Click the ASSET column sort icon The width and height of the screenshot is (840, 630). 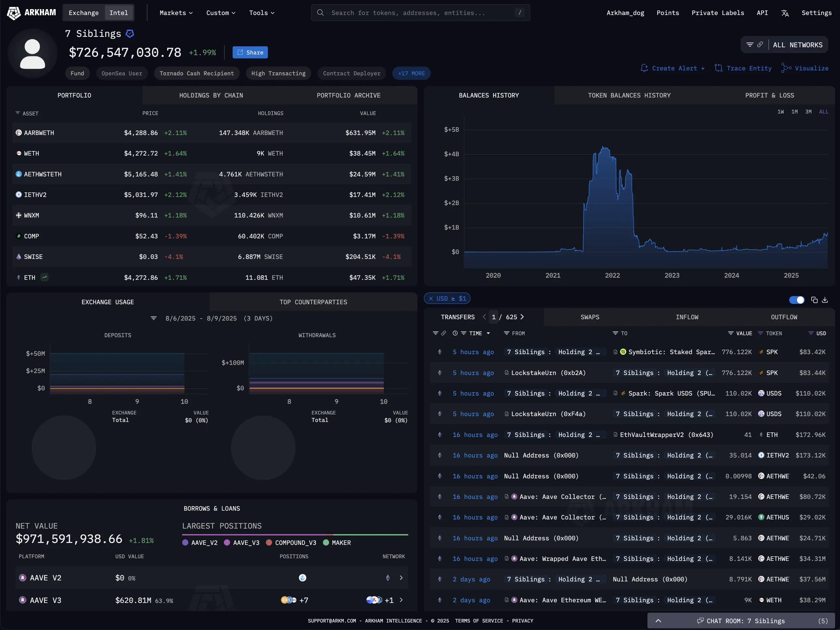click(18, 113)
